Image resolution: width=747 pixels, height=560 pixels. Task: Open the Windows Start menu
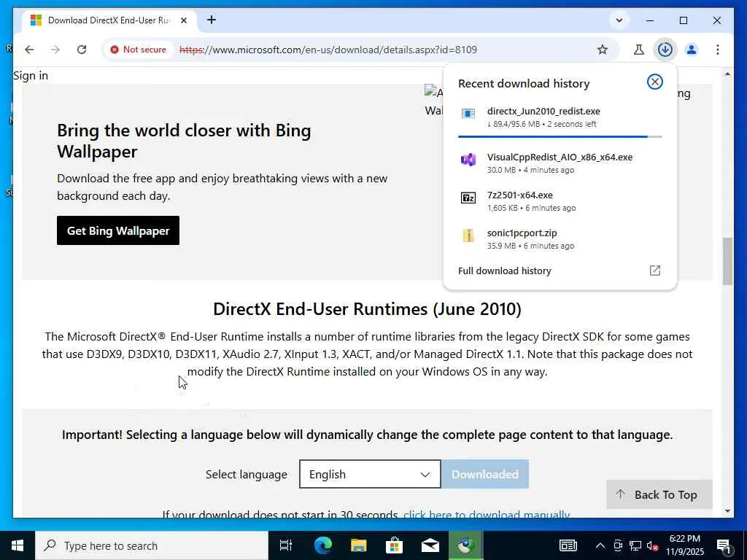coord(18,545)
